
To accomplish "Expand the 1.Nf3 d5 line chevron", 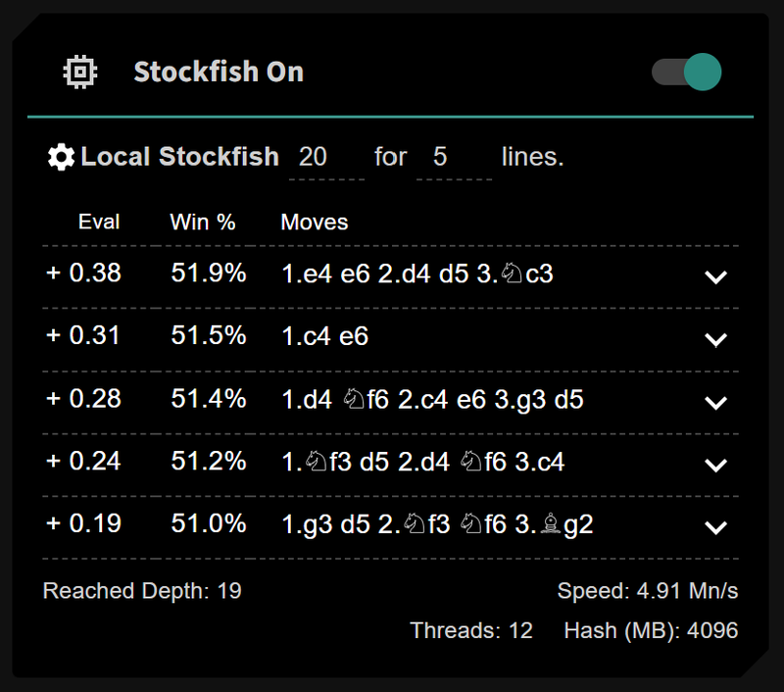I will click(x=716, y=465).
